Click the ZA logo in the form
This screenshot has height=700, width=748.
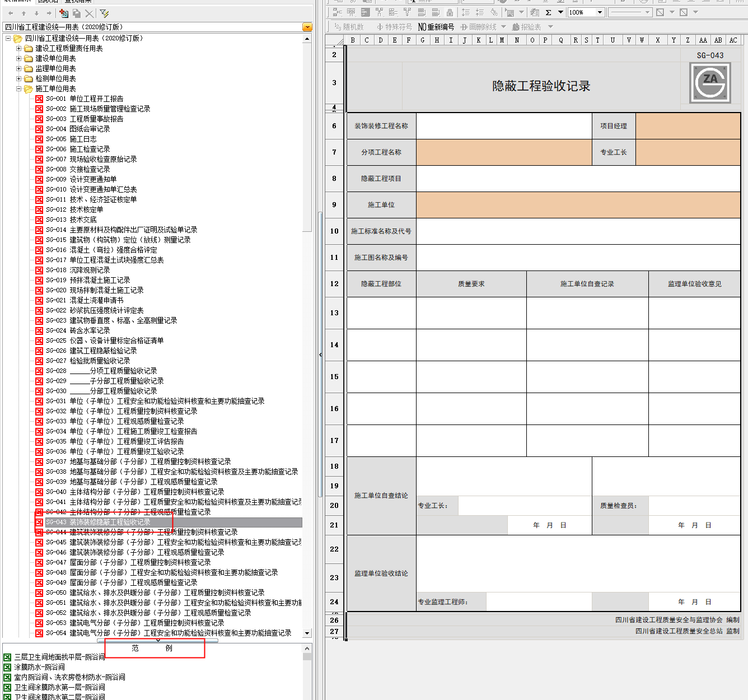(710, 82)
